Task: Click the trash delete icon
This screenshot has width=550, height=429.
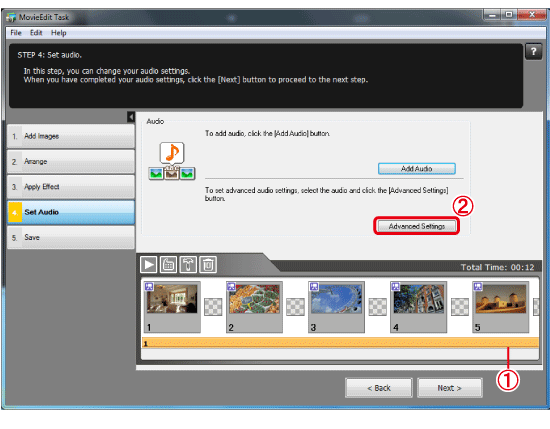Action: click(208, 264)
